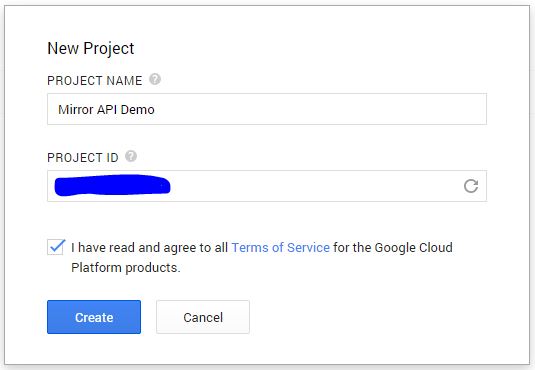The image size is (535, 370).
Task: Focus the Project Name field with Mirror API Demo
Action: coord(267,109)
